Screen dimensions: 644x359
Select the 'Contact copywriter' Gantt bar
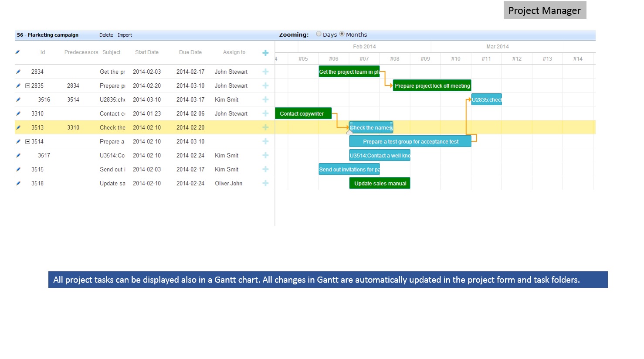coord(303,113)
